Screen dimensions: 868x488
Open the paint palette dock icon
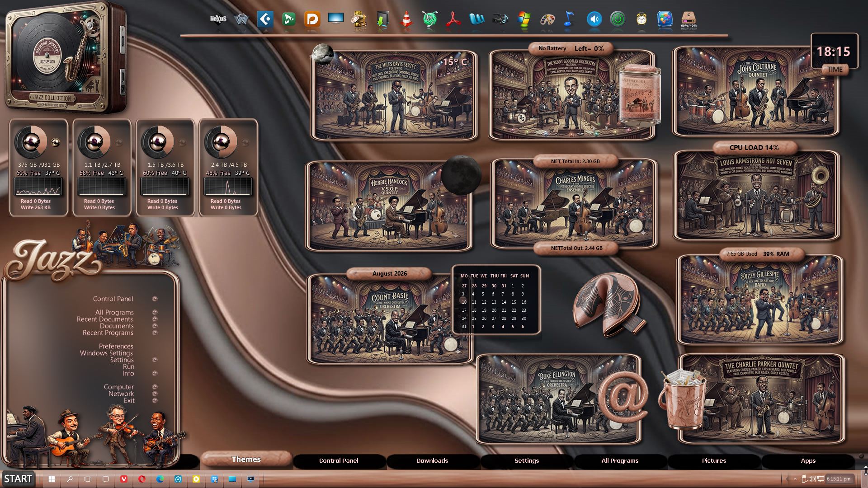click(547, 19)
